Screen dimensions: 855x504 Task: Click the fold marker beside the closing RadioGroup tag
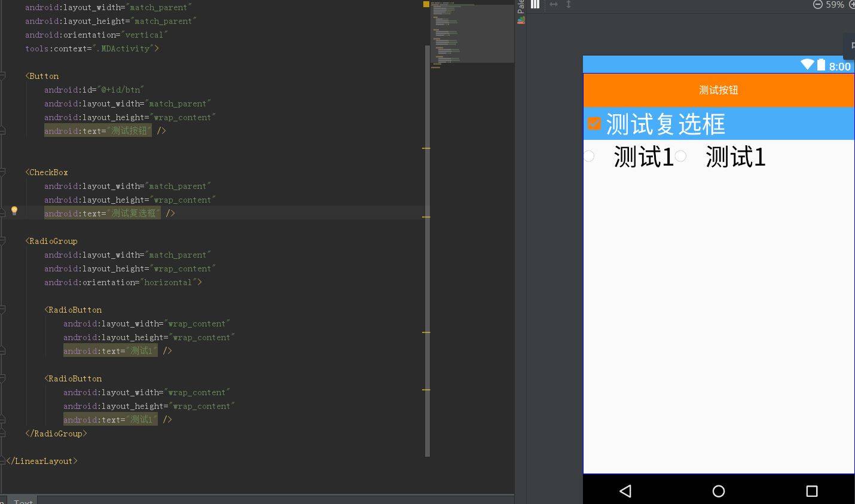3,433
